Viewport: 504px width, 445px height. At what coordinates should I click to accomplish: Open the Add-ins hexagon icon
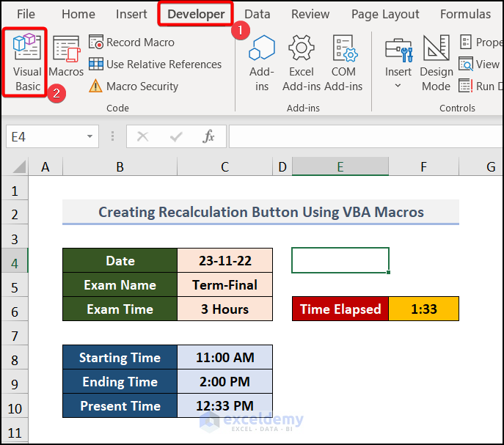pos(262,48)
